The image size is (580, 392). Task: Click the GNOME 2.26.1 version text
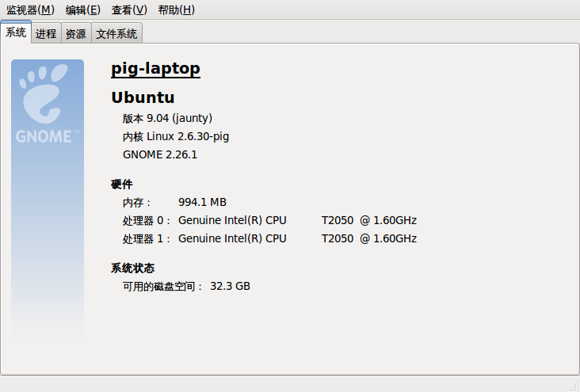point(160,154)
